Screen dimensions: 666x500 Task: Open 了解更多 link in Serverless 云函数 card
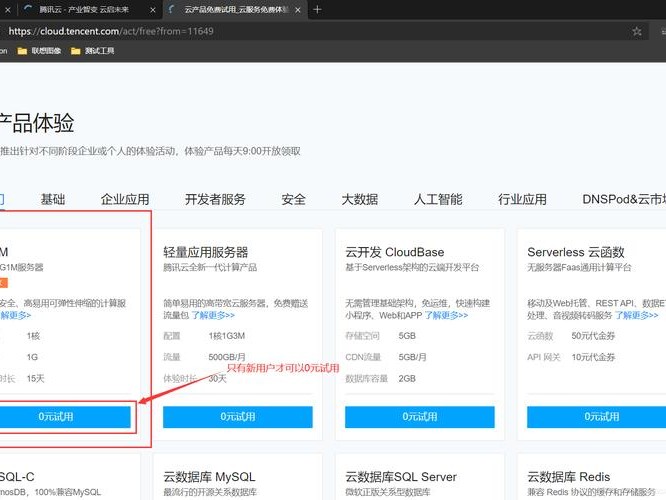pyautogui.click(x=637, y=315)
